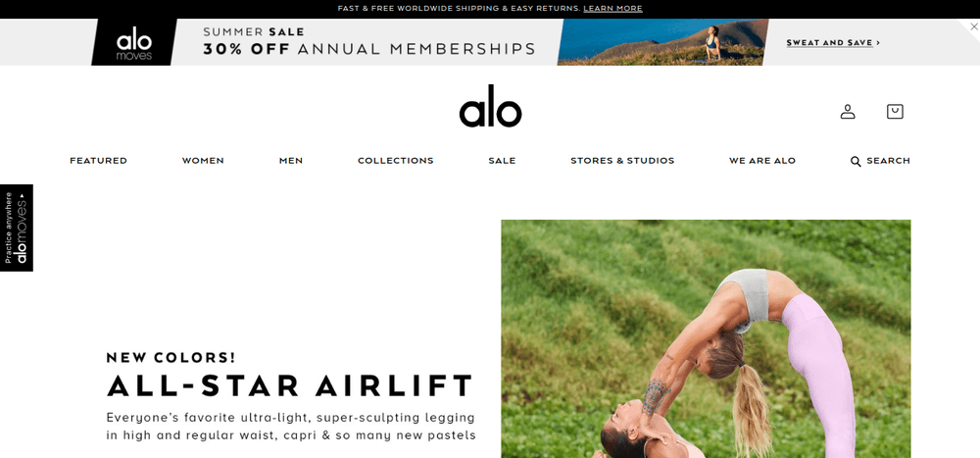980x458 pixels.
Task: Expand the Practice anywhere alo moves side tab
Action: (x=17, y=228)
